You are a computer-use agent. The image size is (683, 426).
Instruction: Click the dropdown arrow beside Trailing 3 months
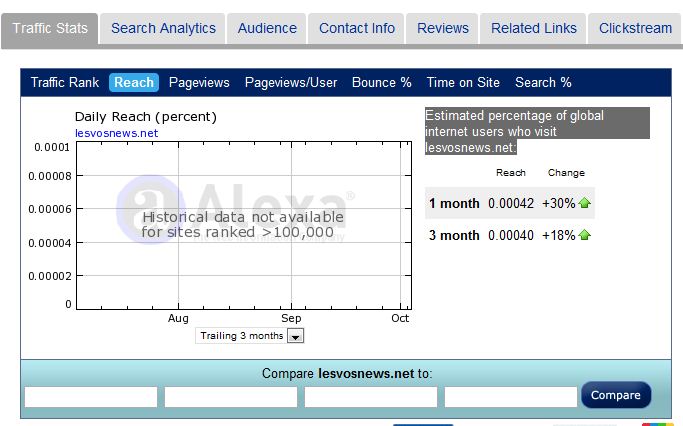(295, 336)
